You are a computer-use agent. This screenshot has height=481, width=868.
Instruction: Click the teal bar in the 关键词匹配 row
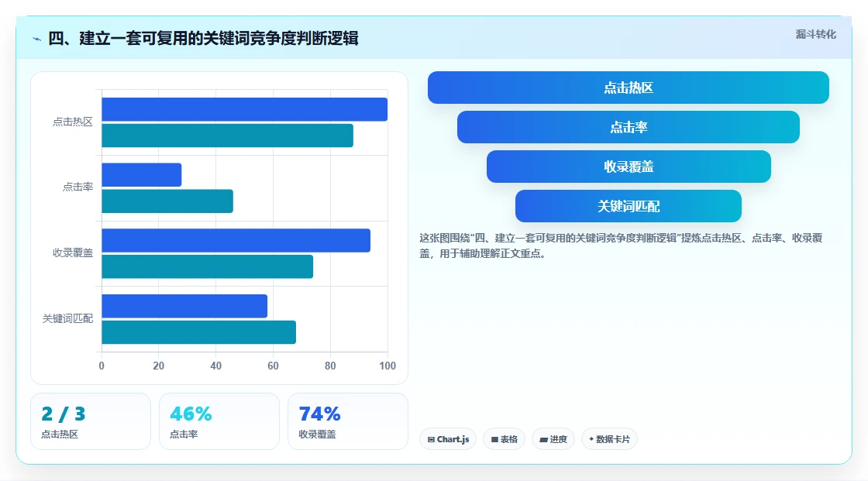click(x=198, y=332)
